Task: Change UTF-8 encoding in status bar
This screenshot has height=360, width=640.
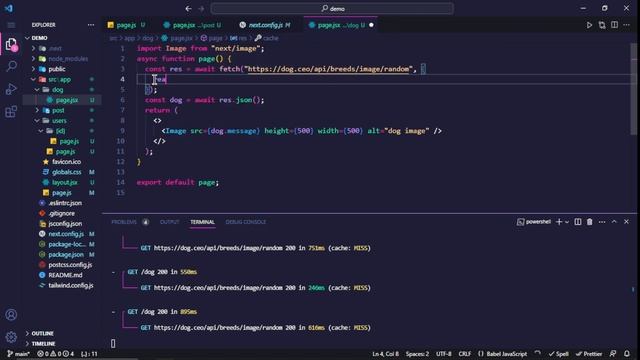Action: tap(444, 353)
